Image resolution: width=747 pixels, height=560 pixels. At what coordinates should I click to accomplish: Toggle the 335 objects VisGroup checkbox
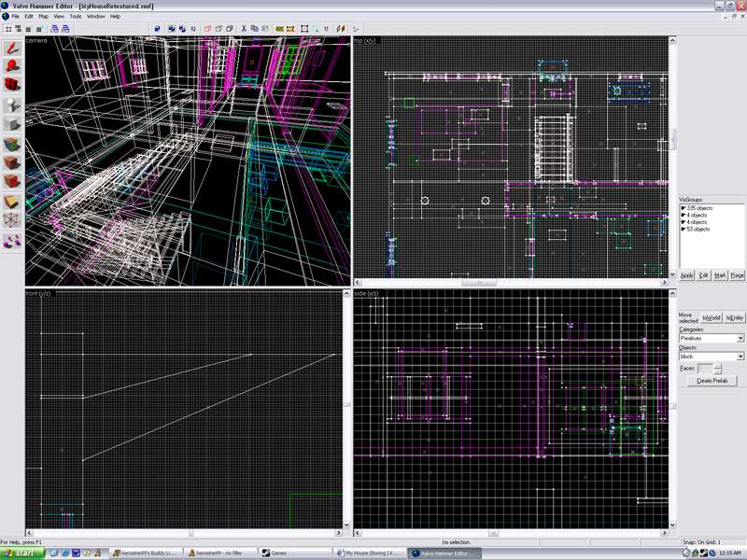coord(684,208)
